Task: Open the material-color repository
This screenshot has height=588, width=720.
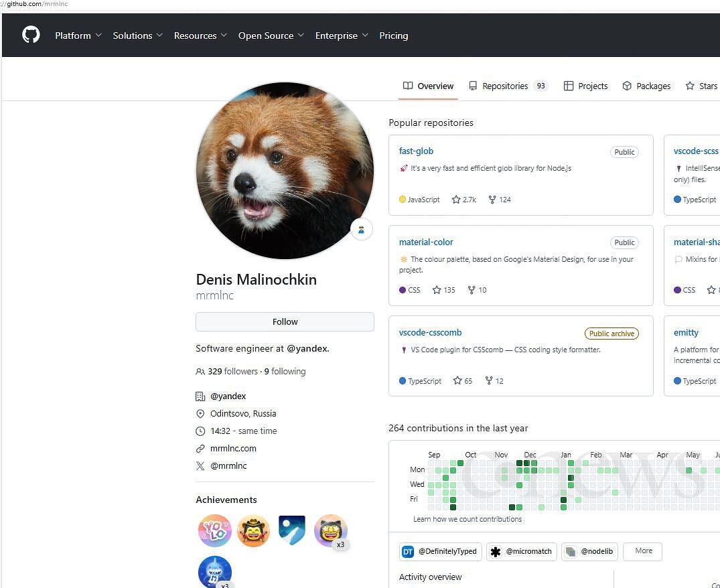Action: (426, 242)
